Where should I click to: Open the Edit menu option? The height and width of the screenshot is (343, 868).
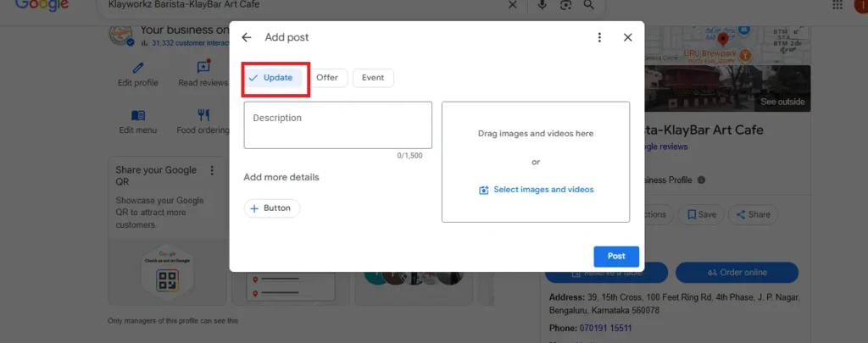pos(138,121)
